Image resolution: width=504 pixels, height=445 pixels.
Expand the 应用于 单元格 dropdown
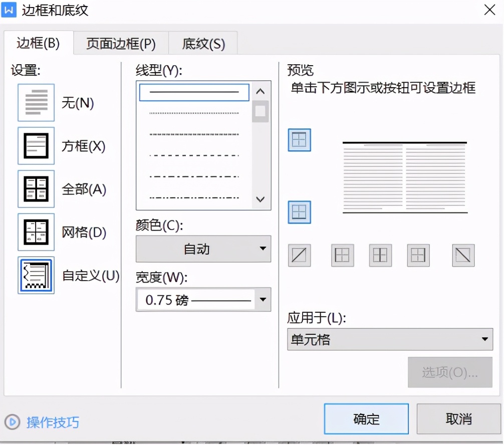click(x=390, y=339)
